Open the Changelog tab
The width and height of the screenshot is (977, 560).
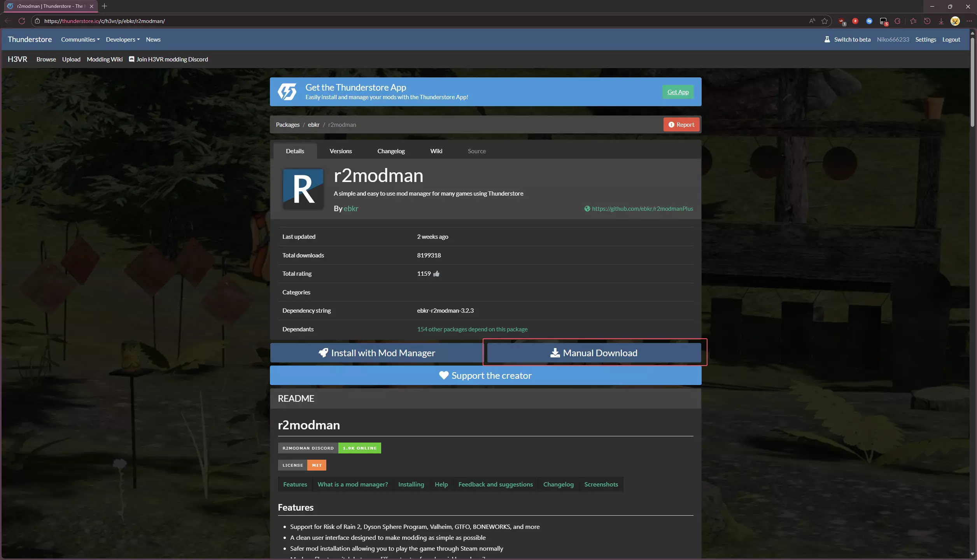(x=391, y=151)
